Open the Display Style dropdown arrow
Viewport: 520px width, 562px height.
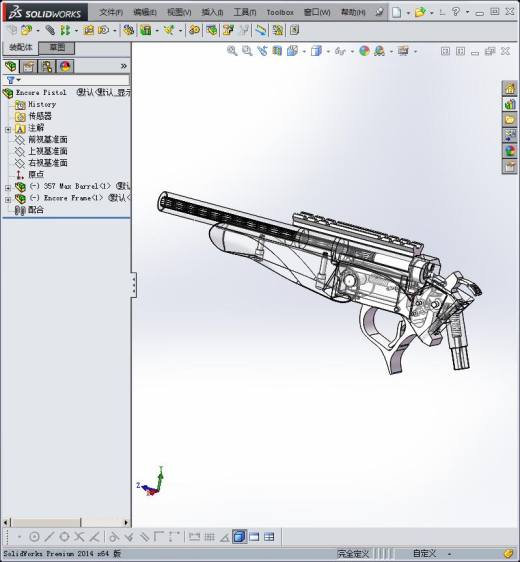328,52
